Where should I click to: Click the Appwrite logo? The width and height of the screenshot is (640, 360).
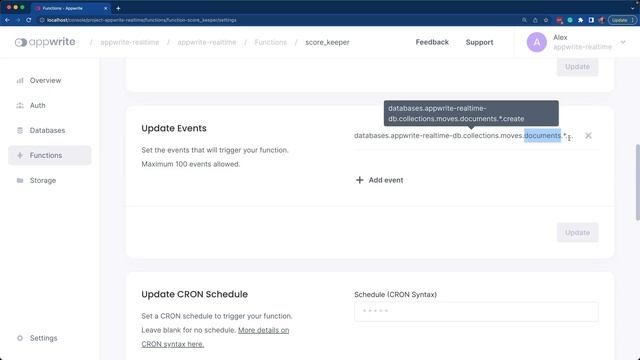45,42
